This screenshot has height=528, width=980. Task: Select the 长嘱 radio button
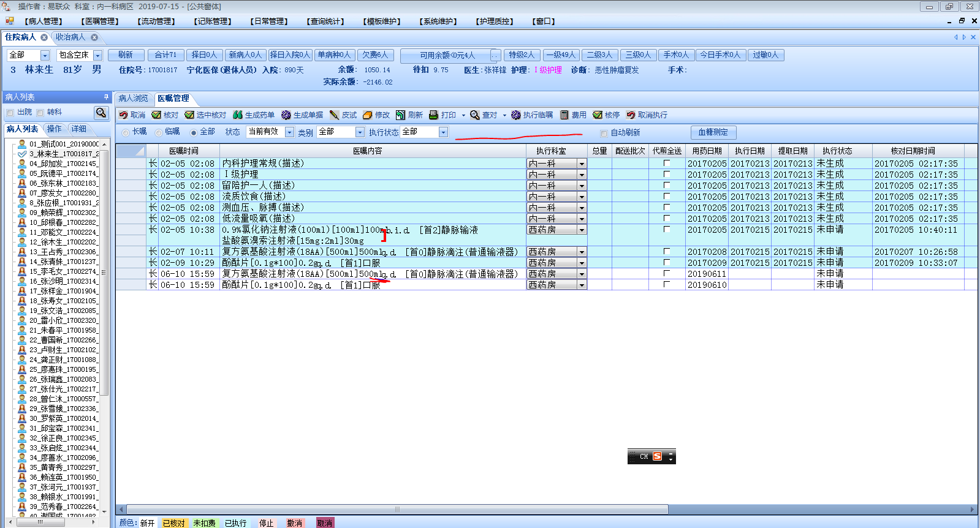[126, 132]
